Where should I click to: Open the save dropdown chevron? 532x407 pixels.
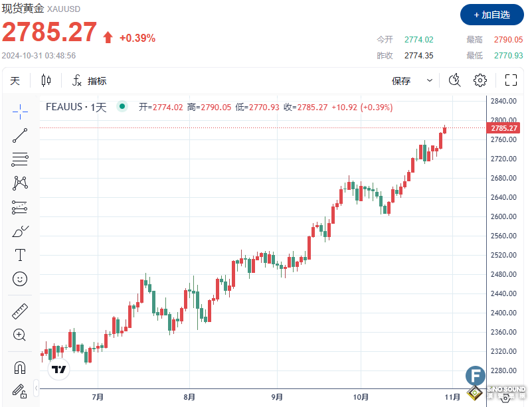[430, 80]
